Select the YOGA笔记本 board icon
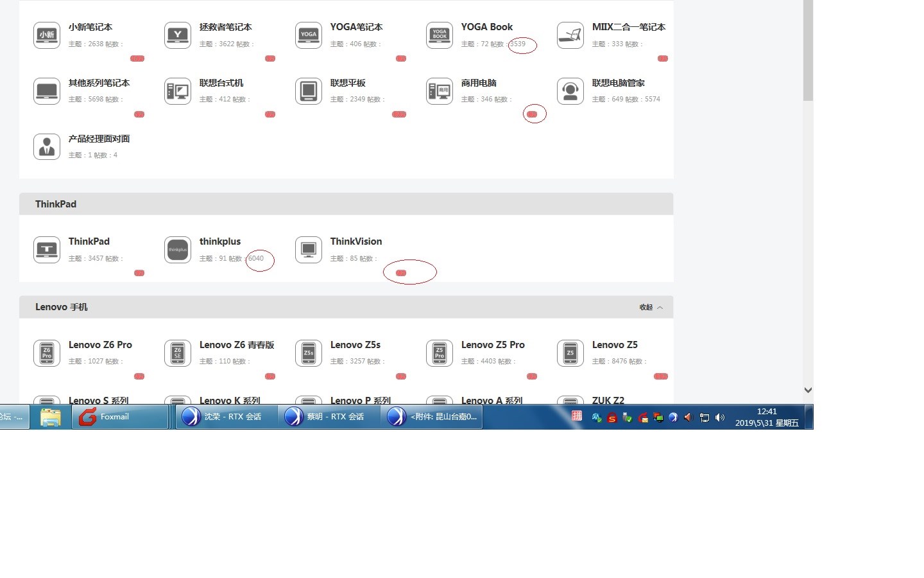 point(309,35)
